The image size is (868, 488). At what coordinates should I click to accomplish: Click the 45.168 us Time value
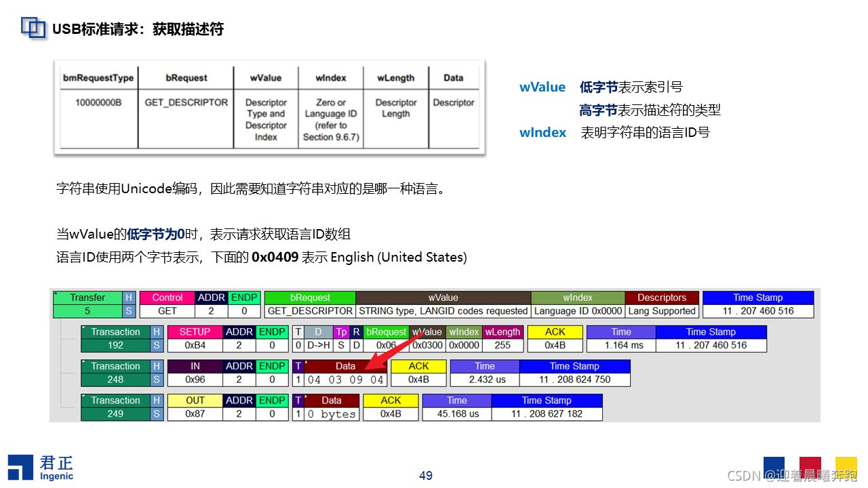point(457,413)
